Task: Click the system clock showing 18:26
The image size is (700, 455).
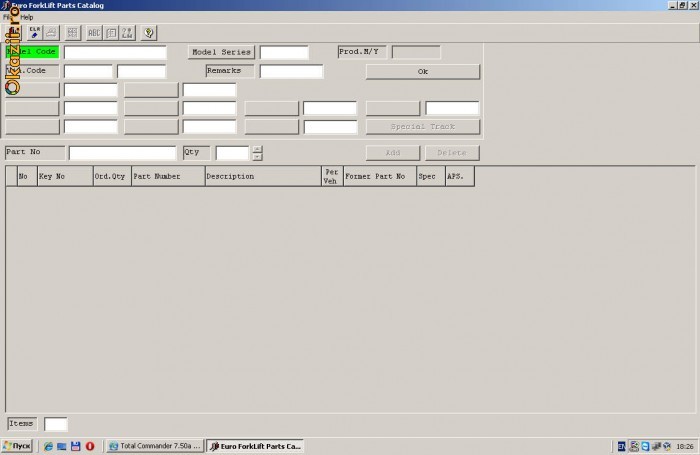Action: (685, 447)
